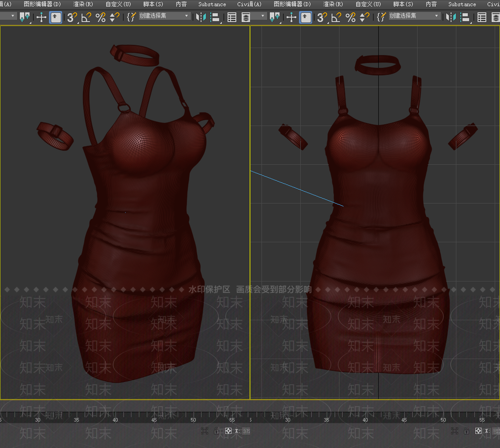Image resolution: width=500 pixels, height=448 pixels.
Task: Open 创建选择集 dropdown in left window
Action: (164, 16)
